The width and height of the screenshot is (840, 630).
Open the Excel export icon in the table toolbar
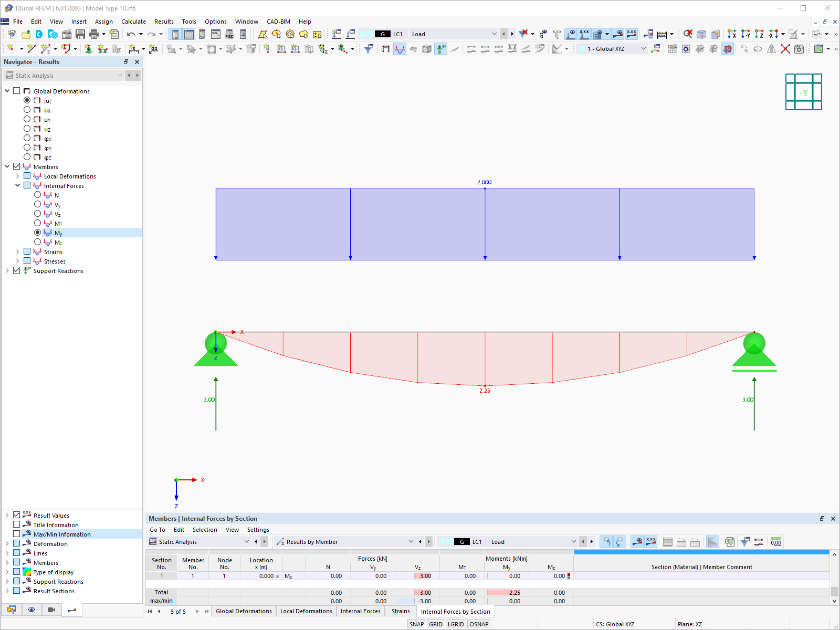(x=730, y=541)
